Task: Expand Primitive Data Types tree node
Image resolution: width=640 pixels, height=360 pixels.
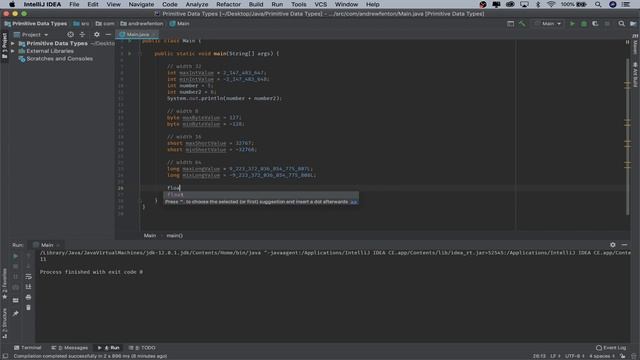Action: [13, 43]
